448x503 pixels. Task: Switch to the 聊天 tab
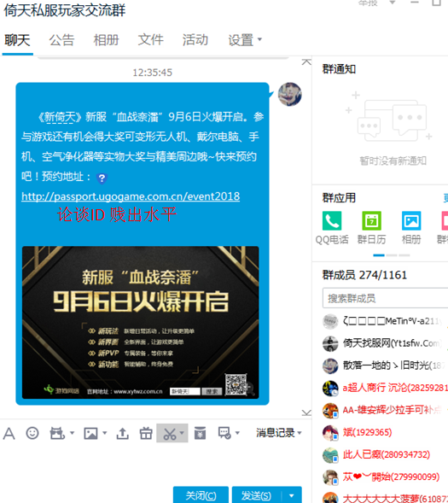coord(17,40)
